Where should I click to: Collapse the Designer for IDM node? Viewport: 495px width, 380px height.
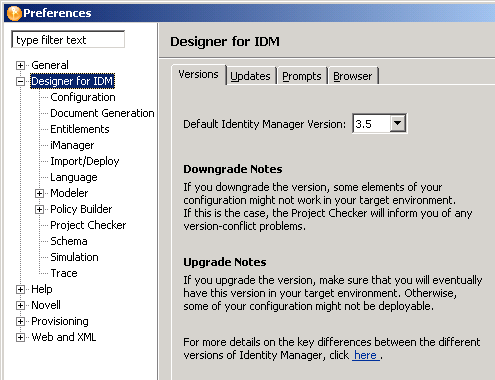(20, 81)
